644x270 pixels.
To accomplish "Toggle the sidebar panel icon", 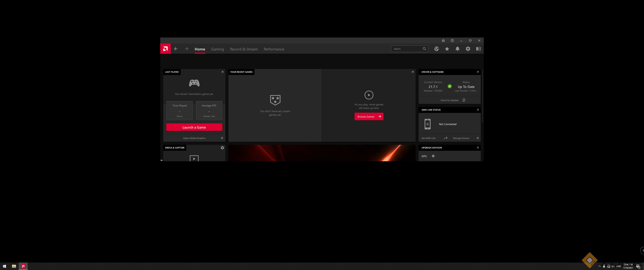I will pos(478,49).
